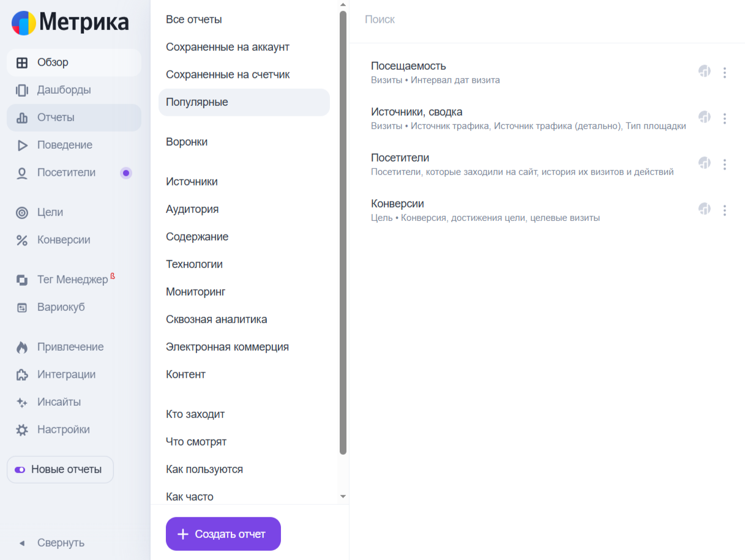Click the Конверсии percent icon

(x=22, y=240)
